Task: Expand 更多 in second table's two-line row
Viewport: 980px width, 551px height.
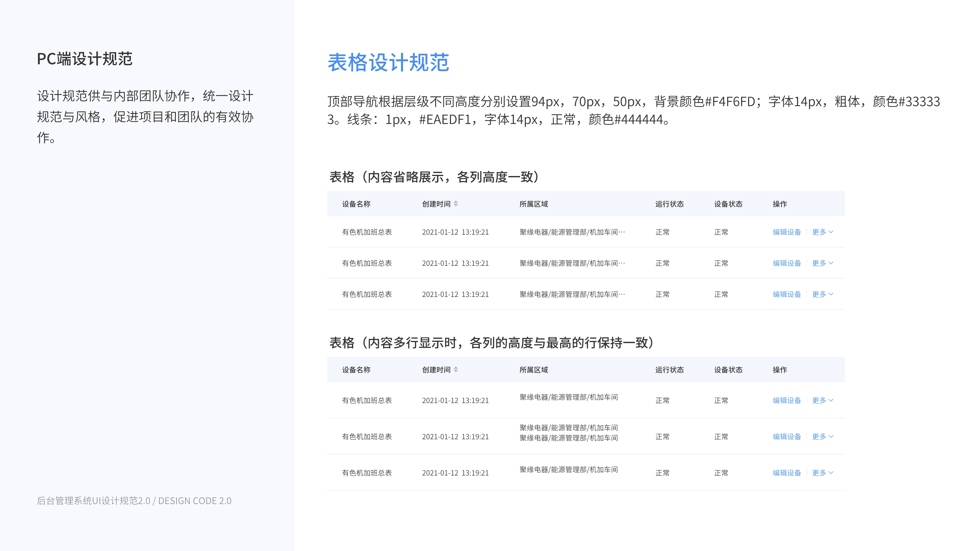Action: (x=823, y=436)
